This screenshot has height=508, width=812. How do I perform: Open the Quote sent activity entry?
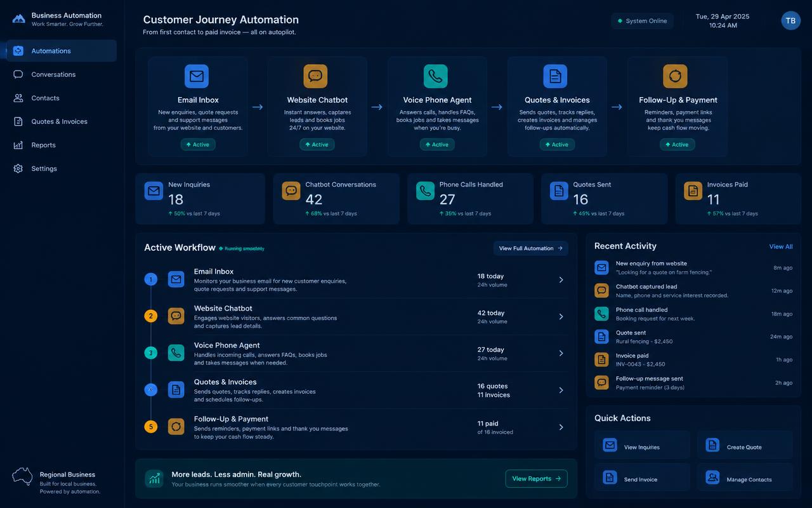693,337
